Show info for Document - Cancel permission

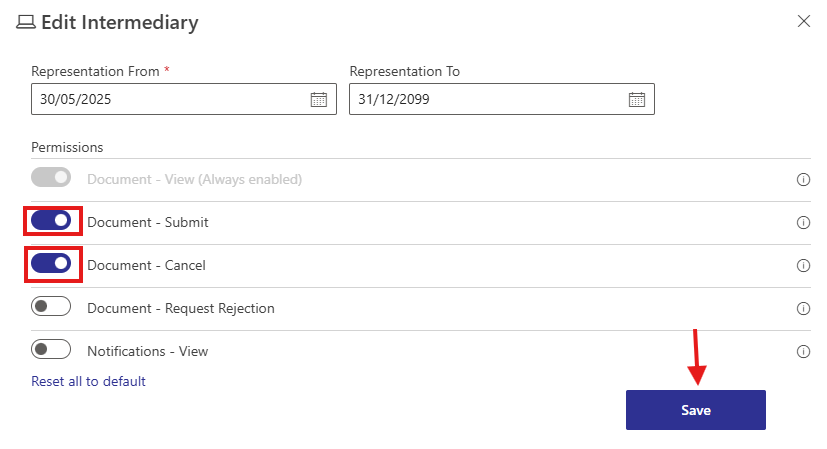tap(802, 266)
